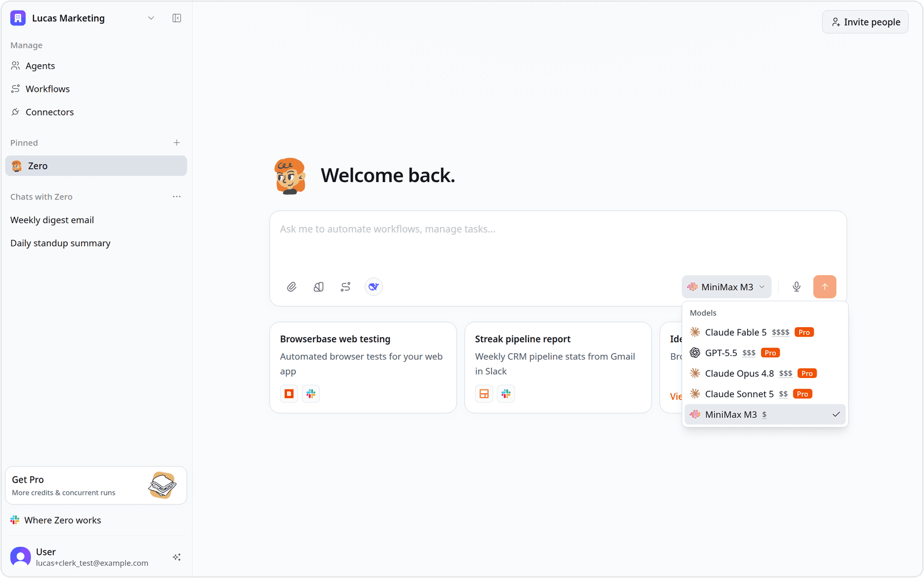The image size is (924, 578).
Task: Select GPT-5.5 model
Action: [x=765, y=353]
